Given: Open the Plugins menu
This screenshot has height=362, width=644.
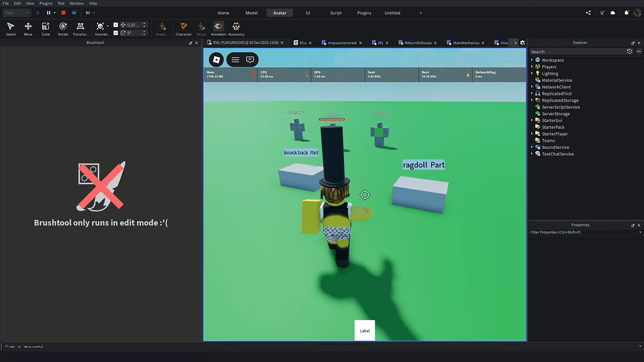Looking at the screenshot, I should pos(45,3).
